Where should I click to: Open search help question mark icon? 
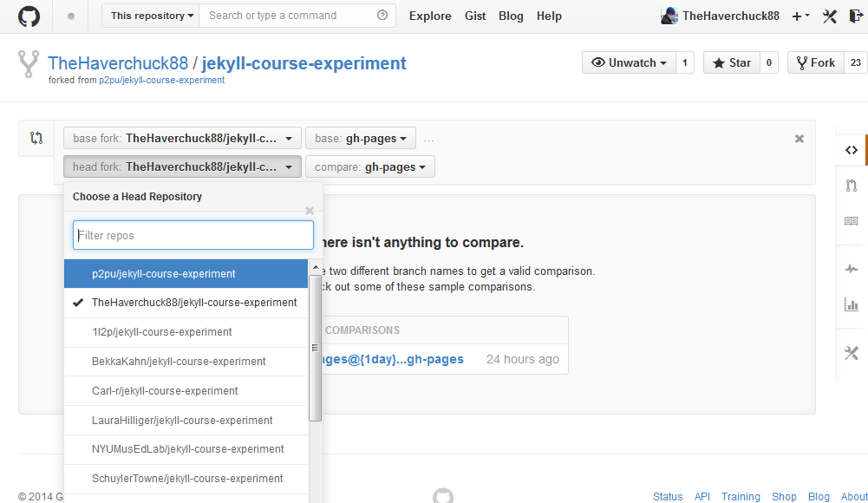pos(382,16)
